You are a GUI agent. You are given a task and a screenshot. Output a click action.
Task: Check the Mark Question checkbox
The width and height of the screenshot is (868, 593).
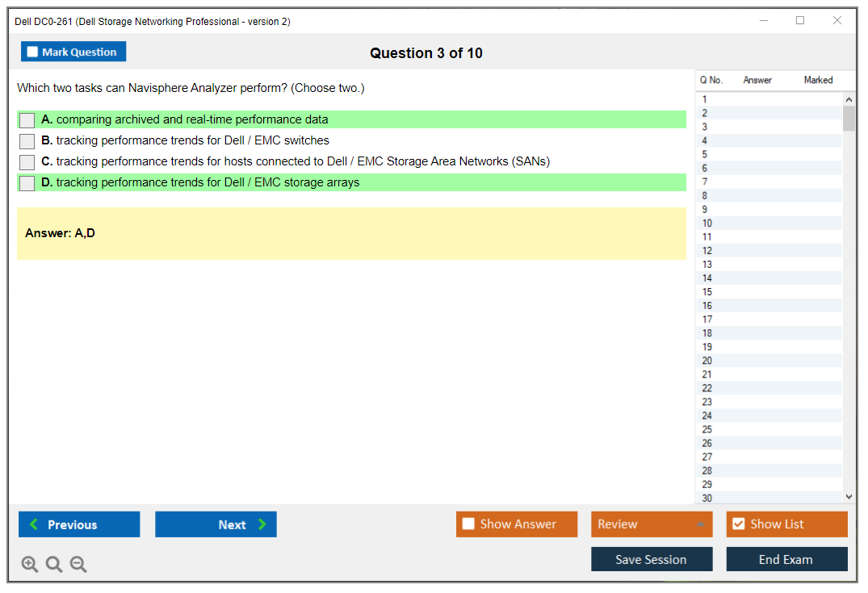[x=33, y=52]
